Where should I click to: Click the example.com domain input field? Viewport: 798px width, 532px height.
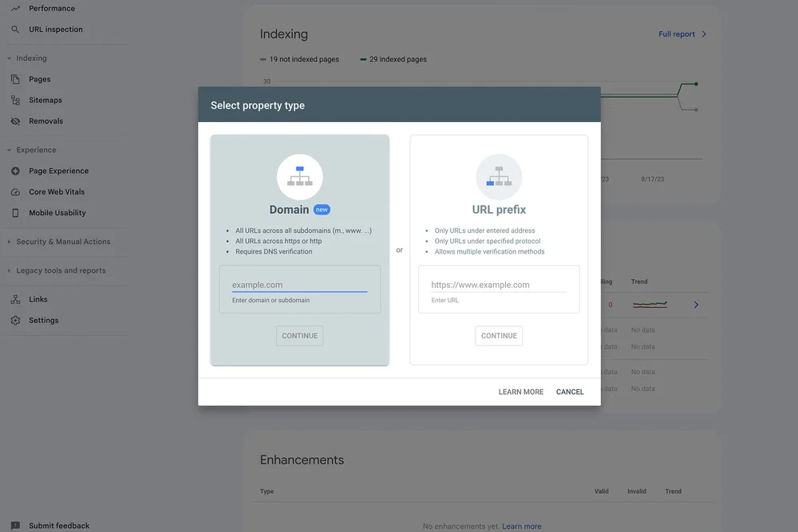(x=299, y=284)
